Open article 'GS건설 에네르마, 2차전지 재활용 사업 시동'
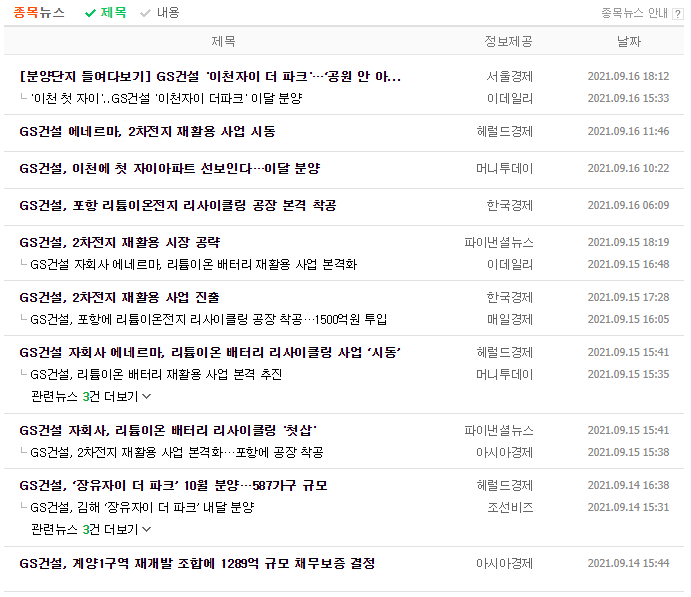This screenshot has height=597, width=691. (x=147, y=131)
